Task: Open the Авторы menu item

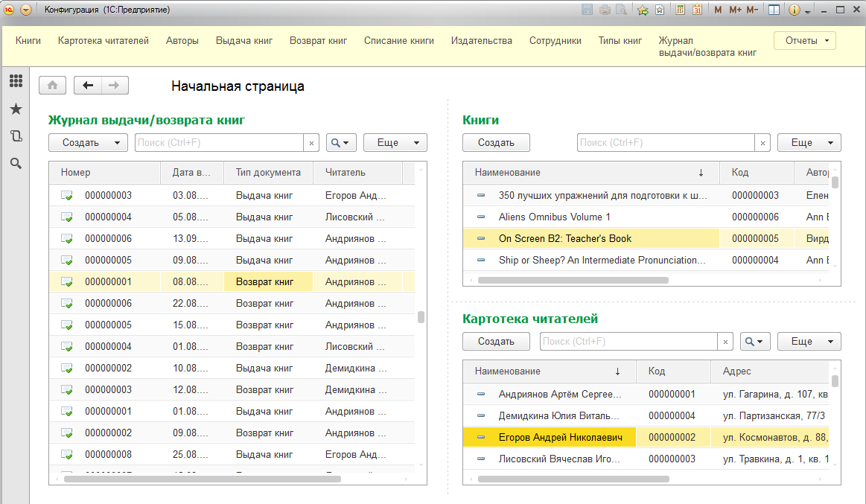Action: 184,41
